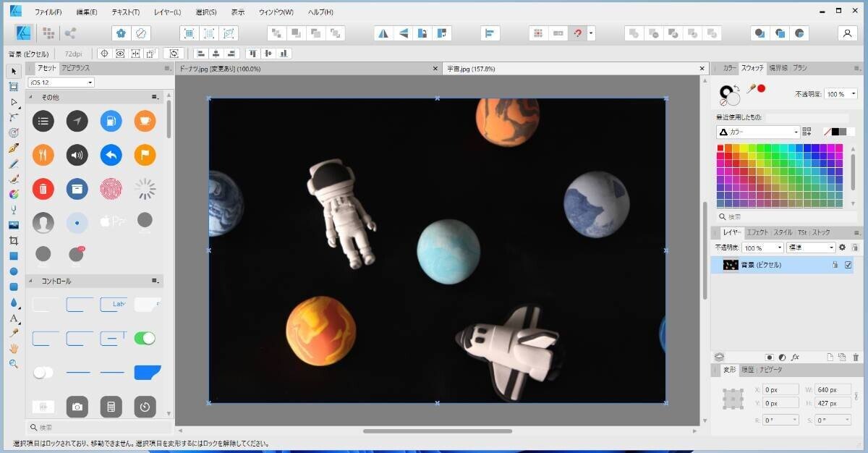
Task: Click the delete layer trash icon
Action: tap(856, 357)
